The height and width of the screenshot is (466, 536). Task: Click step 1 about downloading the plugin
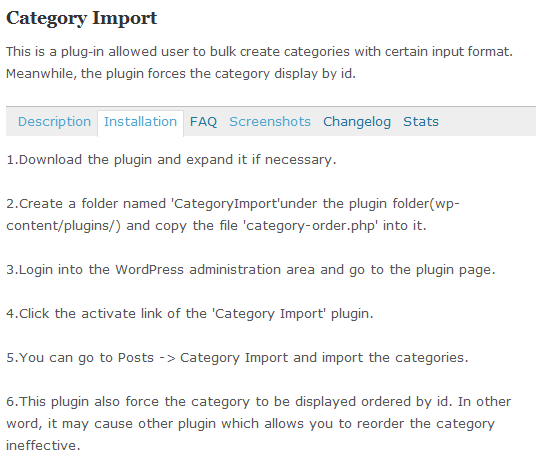click(x=171, y=160)
